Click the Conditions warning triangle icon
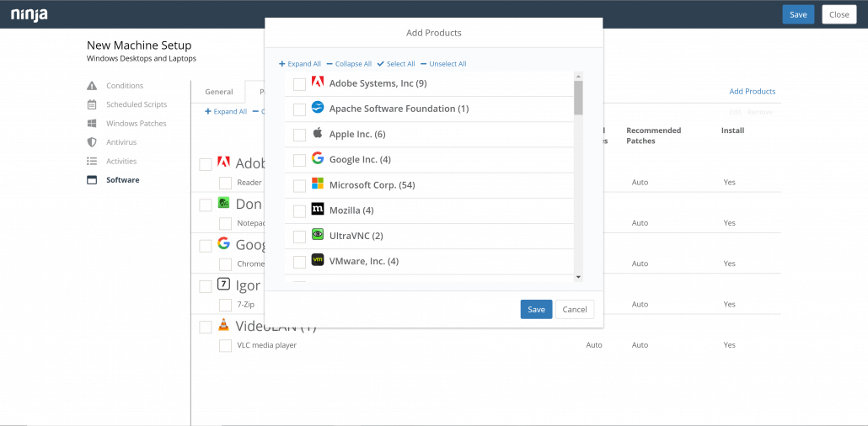The image size is (868, 426). tap(92, 86)
